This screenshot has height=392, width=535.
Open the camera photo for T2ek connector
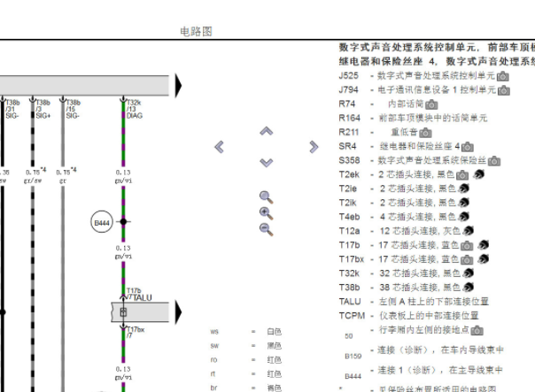(x=462, y=175)
